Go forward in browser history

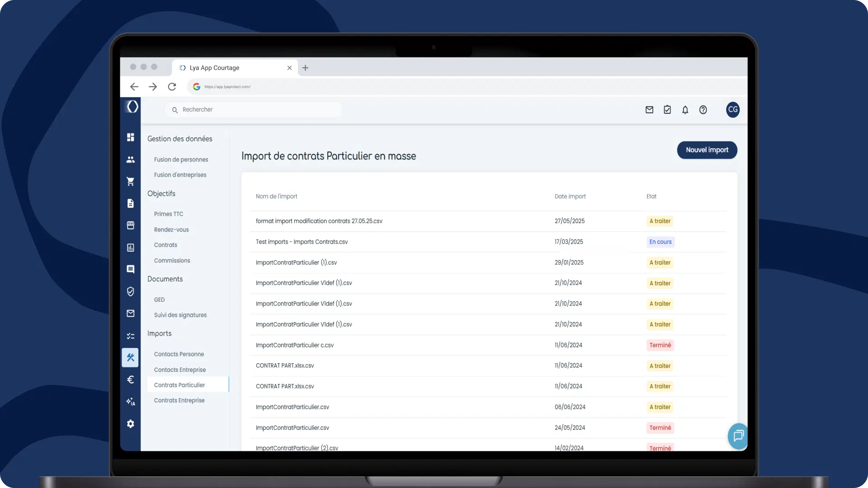click(x=153, y=87)
